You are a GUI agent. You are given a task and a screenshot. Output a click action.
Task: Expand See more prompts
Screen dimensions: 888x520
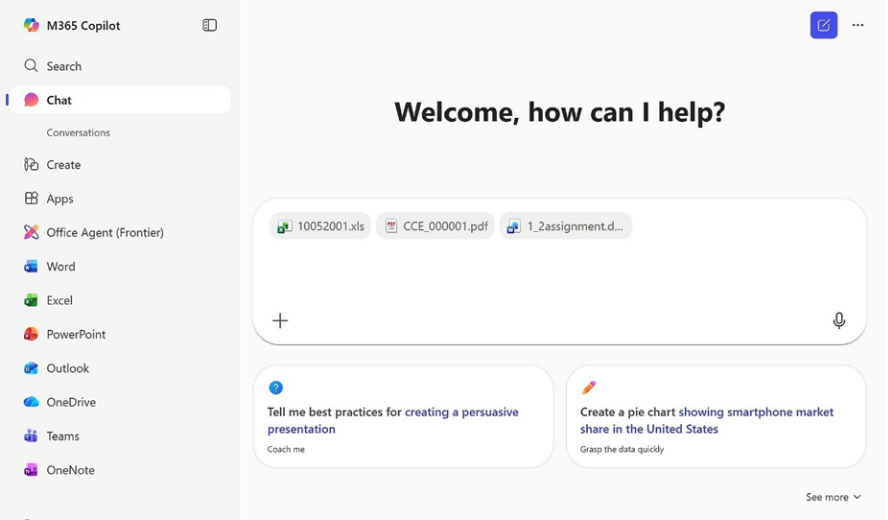[x=834, y=497]
